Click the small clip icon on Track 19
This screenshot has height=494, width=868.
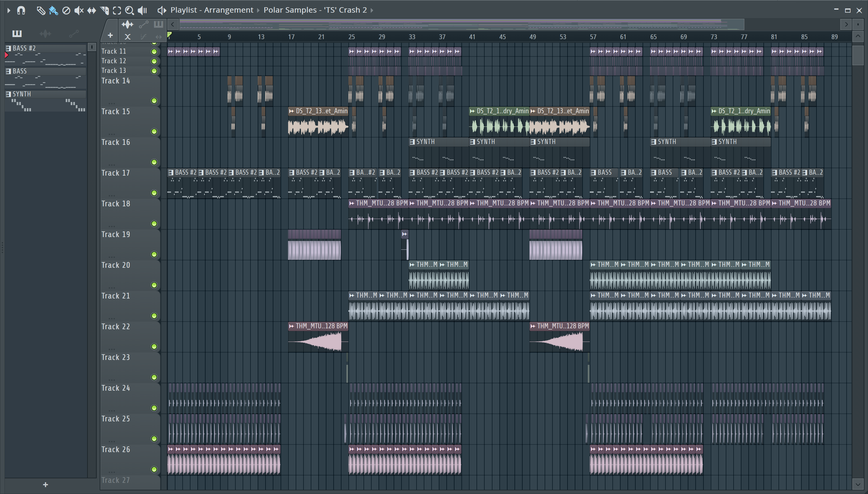pyautogui.click(x=405, y=234)
